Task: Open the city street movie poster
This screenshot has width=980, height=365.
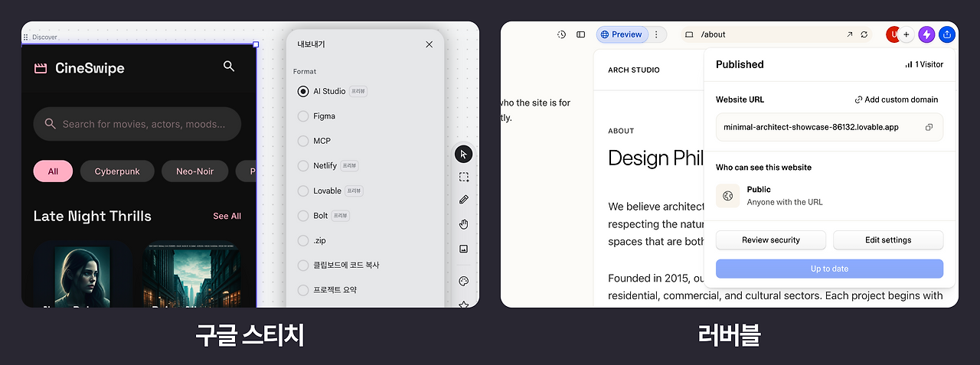Action: pyautogui.click(x=191, y=275)
